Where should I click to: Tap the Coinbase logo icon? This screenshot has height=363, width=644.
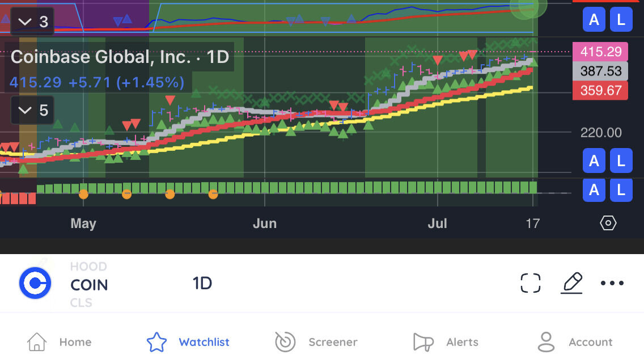(x=35, y=283)
